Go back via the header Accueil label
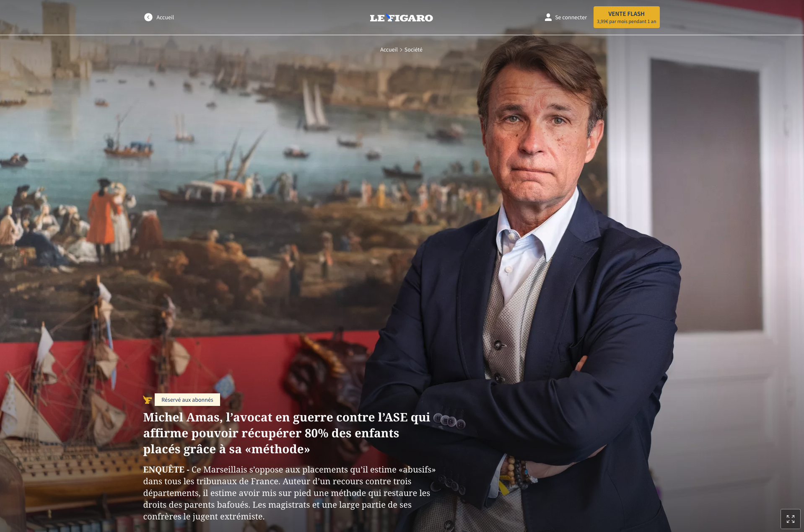This screenshot has height=532, width=804. pyautogui.click(x=165, y=17)
